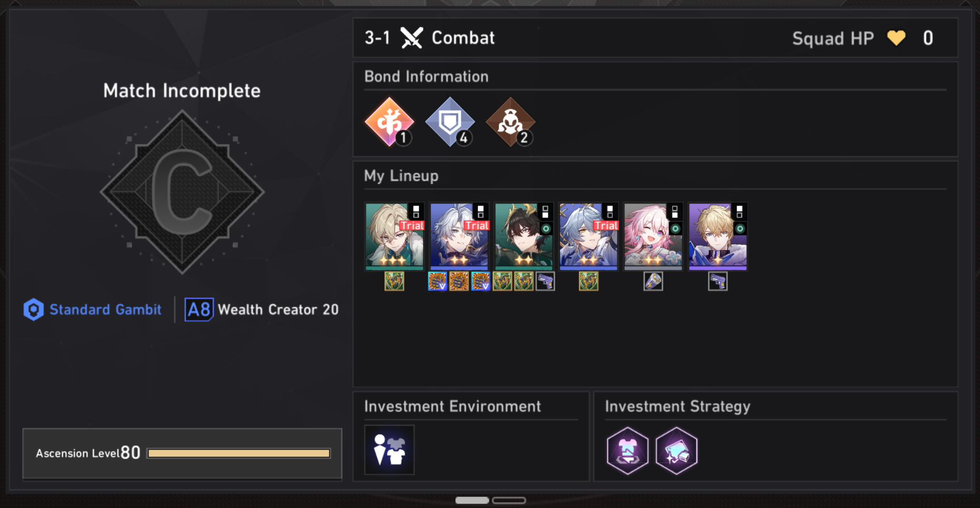Screen dimensions: 980x508
Task: Select the blue shield bond icon
Action: click(450, 122)
